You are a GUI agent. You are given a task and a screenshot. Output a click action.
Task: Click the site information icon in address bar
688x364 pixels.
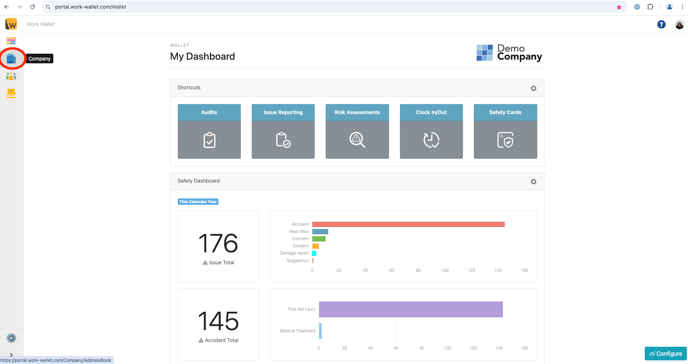pos(48,7)
